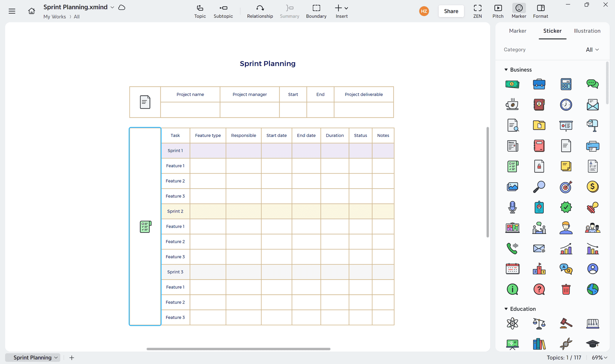Switch to the Marker tab
The height and width of the screenshot is (364, 615).
pyautogui.click(x=517, y=31)
